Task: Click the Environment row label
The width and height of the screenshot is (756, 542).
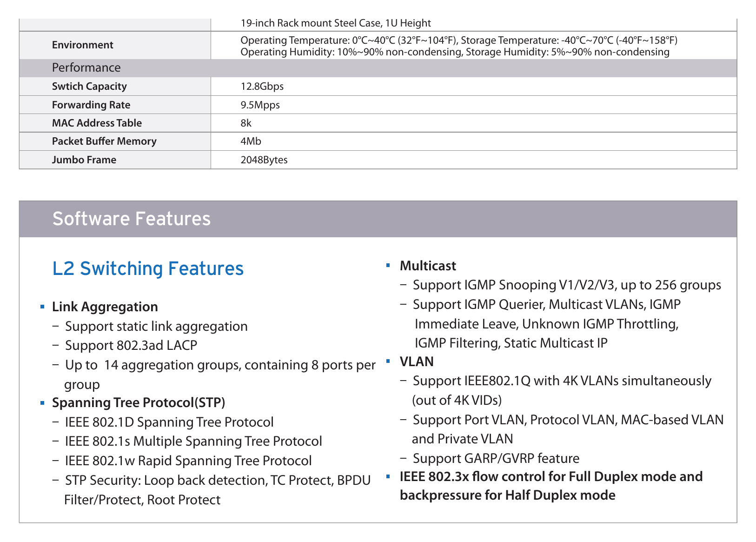Action: (83, 45)
